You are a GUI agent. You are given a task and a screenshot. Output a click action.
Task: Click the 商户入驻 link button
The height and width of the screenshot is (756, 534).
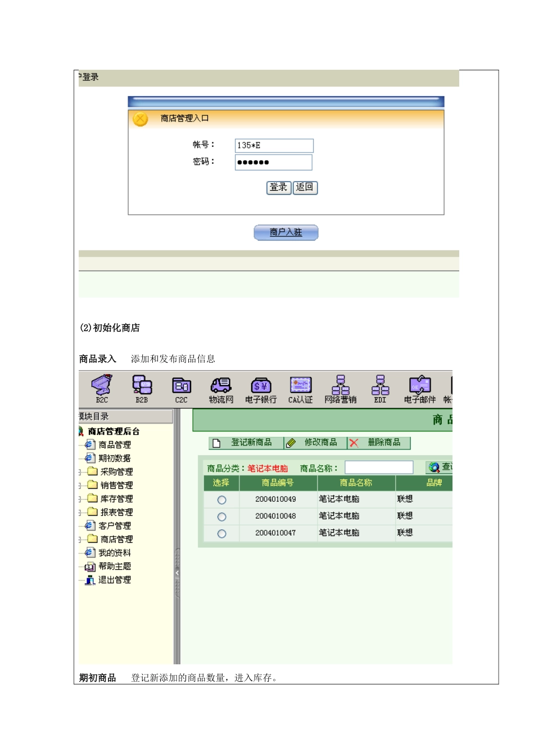point(286,232)
